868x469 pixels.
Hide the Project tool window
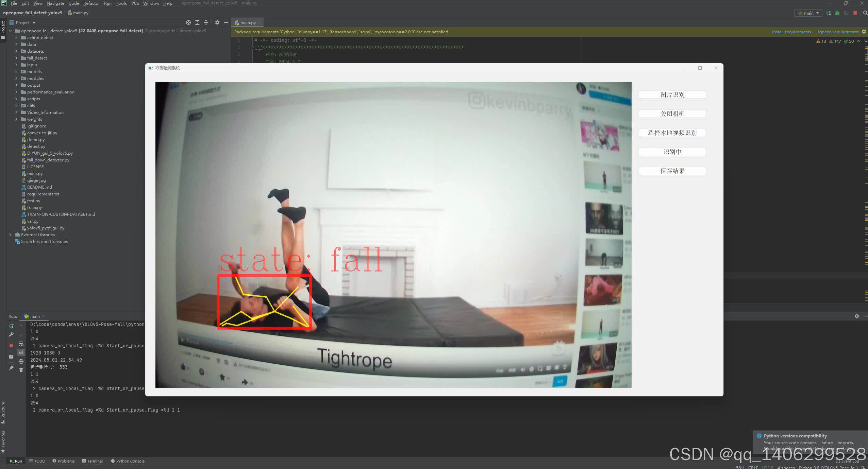(x=226, y=22)
